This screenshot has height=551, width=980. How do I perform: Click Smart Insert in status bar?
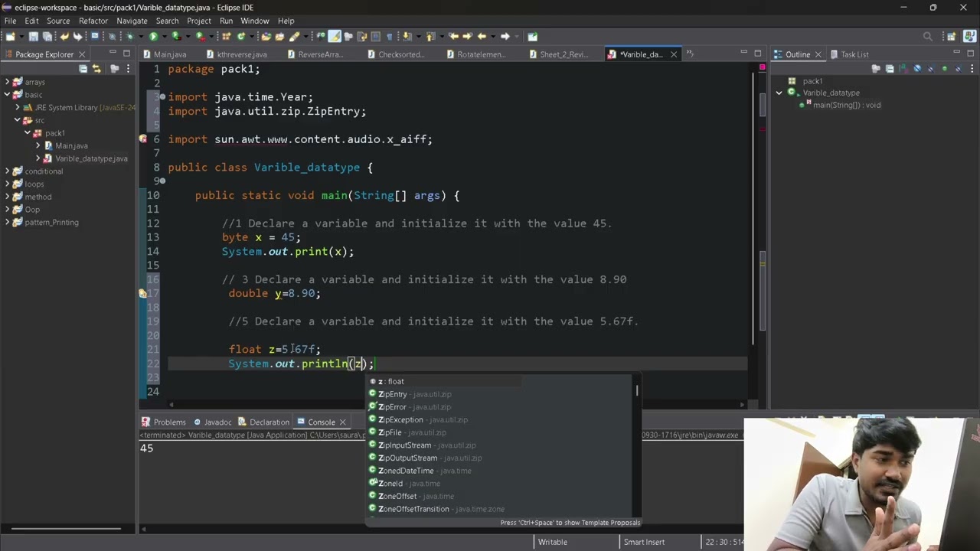click(x=644, y=542)
